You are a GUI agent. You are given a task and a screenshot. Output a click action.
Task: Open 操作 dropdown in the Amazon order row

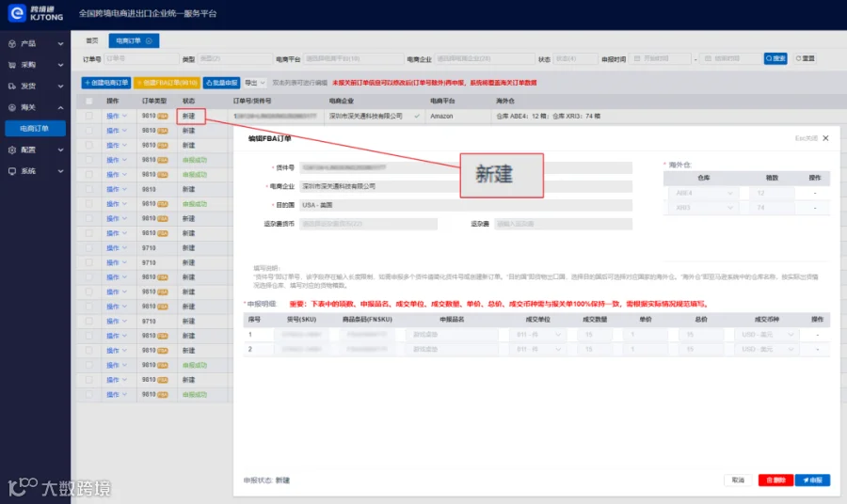tap(117, 116)
